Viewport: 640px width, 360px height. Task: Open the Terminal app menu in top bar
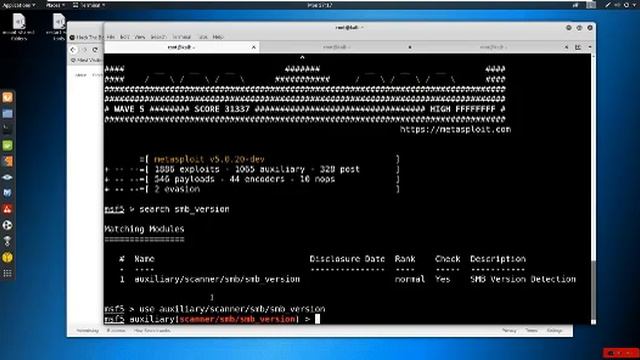89,5
